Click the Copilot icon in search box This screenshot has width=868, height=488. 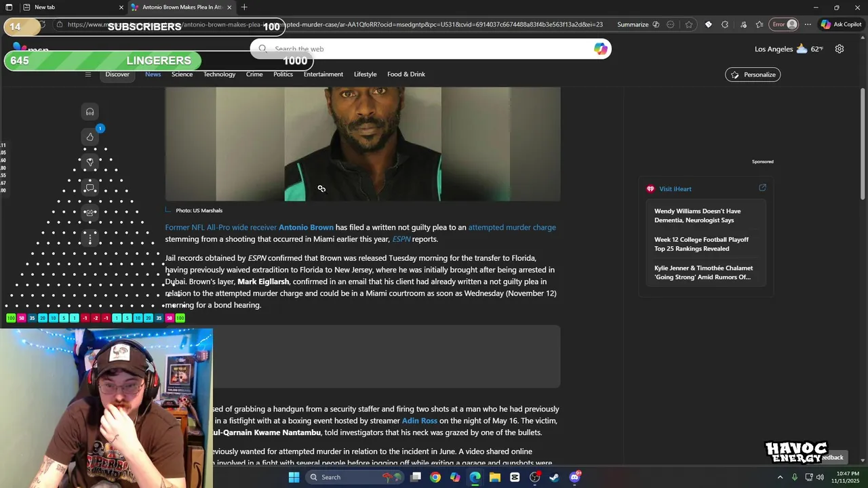coord(600,49)
